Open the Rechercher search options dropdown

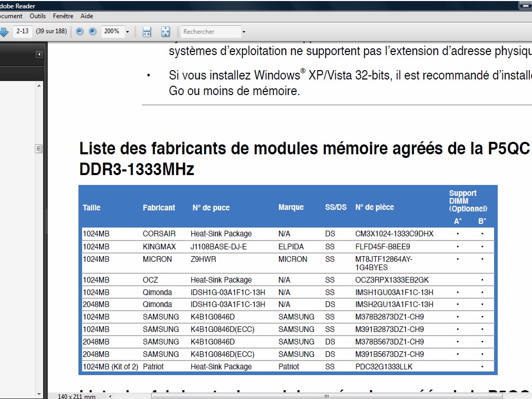[244, 32]
